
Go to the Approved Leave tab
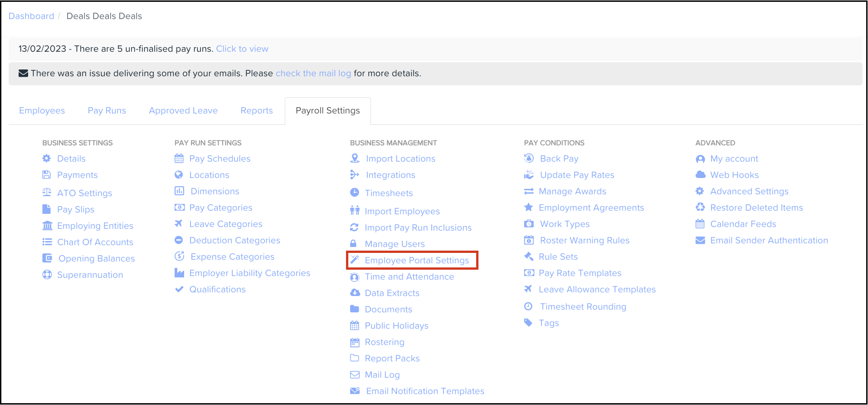coord(183,110)
